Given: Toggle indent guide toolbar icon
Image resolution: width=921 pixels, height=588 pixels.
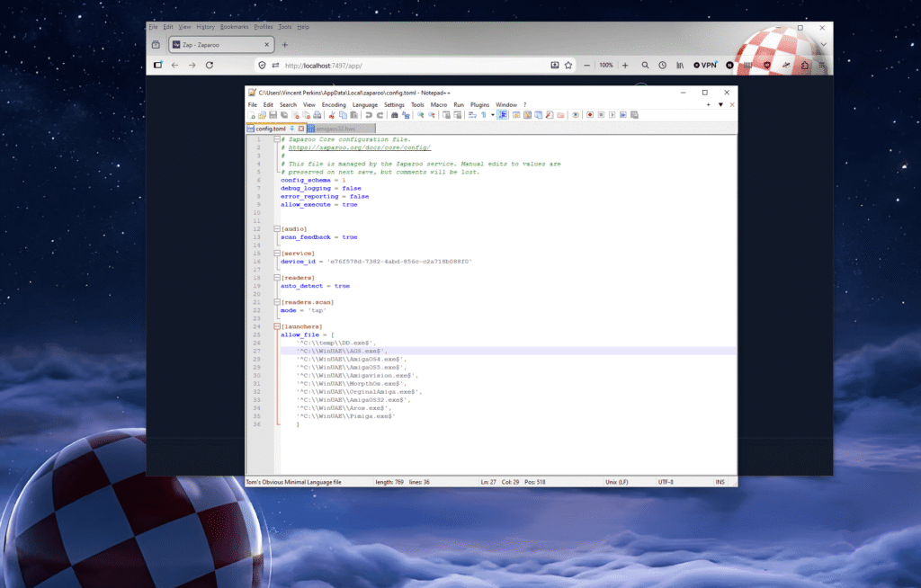Looking at the screenshot, I should [502, 115].
